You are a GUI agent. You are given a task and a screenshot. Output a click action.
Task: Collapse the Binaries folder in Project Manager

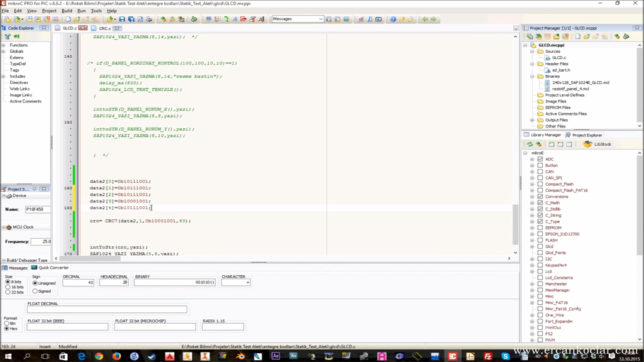pos(532,76)
